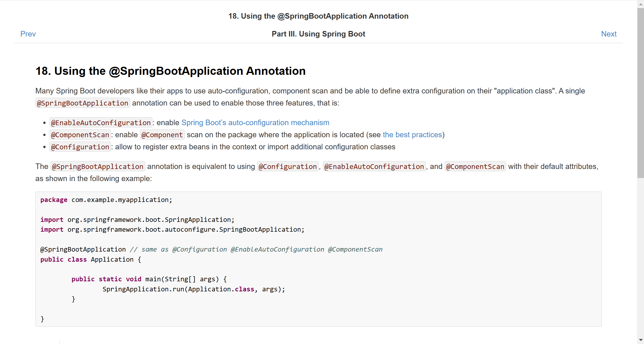Click the @EnableAutoConfiguration bullet code label
Screen dimensions: 644x344
pyautogui.click(x=101, y=123)
